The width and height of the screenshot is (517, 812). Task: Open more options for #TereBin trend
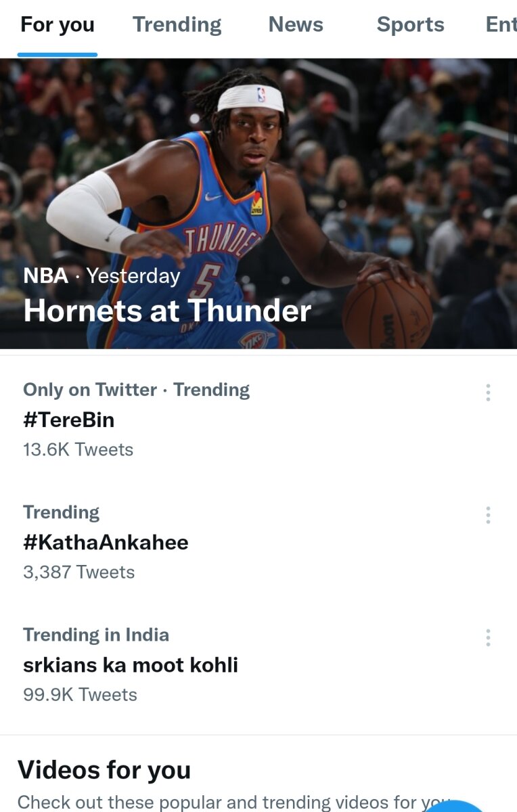point(488,392)
